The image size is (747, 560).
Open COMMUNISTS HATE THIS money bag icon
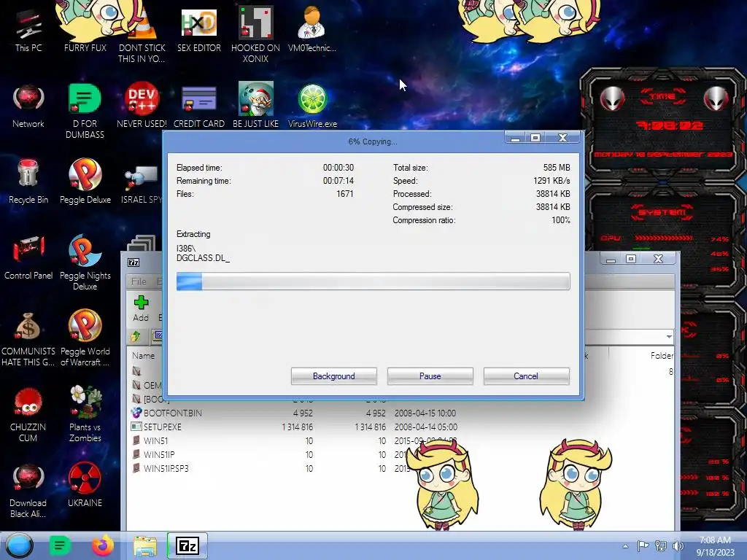pyautogui.click(x=28, y=339)
